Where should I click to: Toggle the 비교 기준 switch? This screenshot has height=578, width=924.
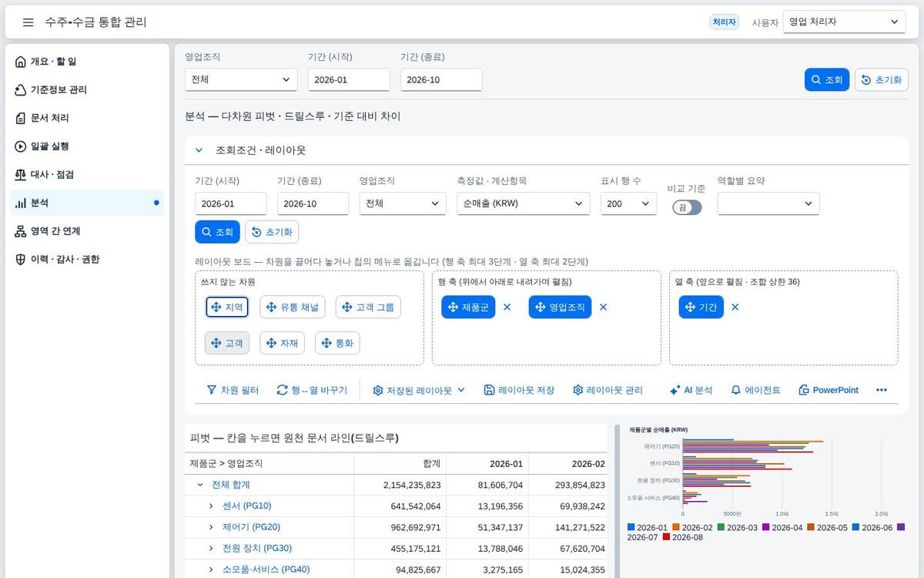pyautogui.click(x=687, y=207)
